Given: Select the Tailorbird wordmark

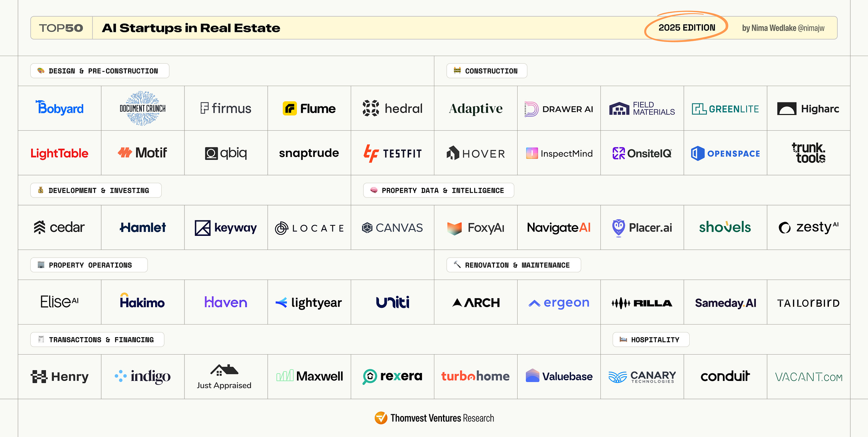Looking at the screenshot, I should point(809,303).
